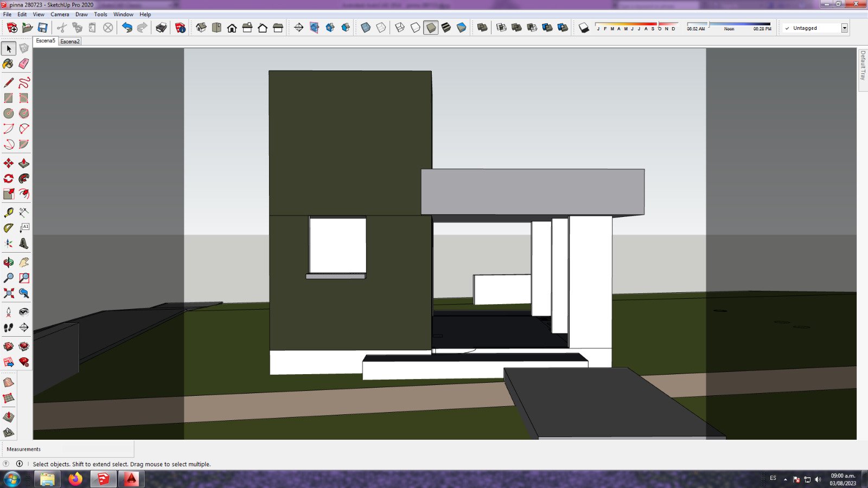Screen dimensions: 868x488
Task: Select the Scale tool
Action: [9, 194]
